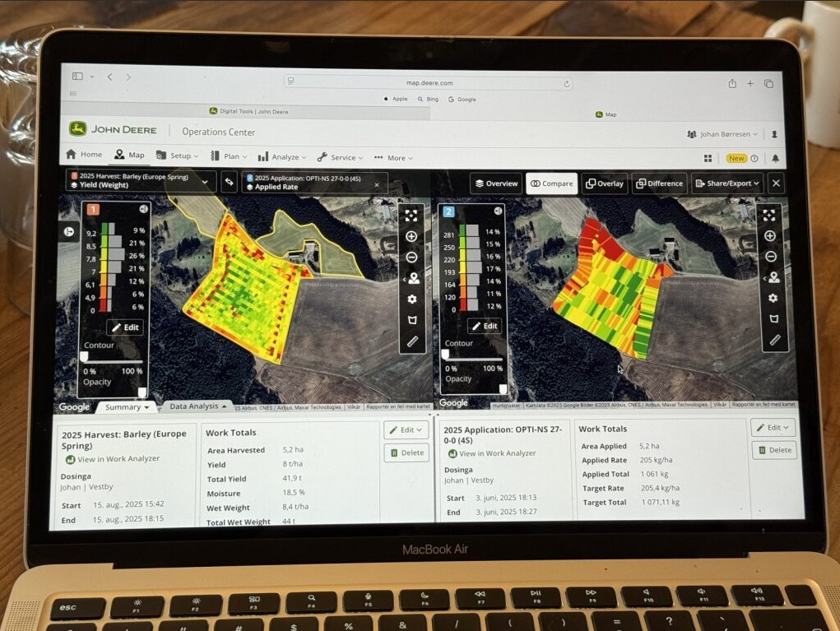Open notifications bell in Operations Center header
Viewport: 840px width, 631px height.
(775, 158)
